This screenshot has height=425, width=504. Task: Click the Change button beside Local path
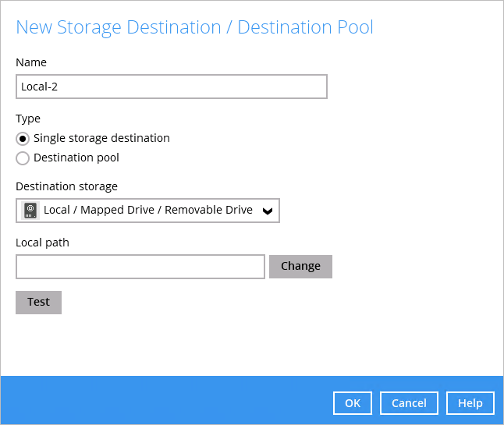pos(300,267)
